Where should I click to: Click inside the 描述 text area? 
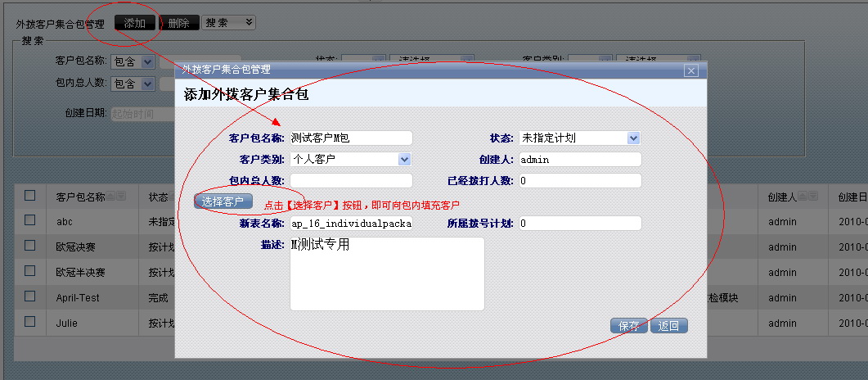(387, 286)
